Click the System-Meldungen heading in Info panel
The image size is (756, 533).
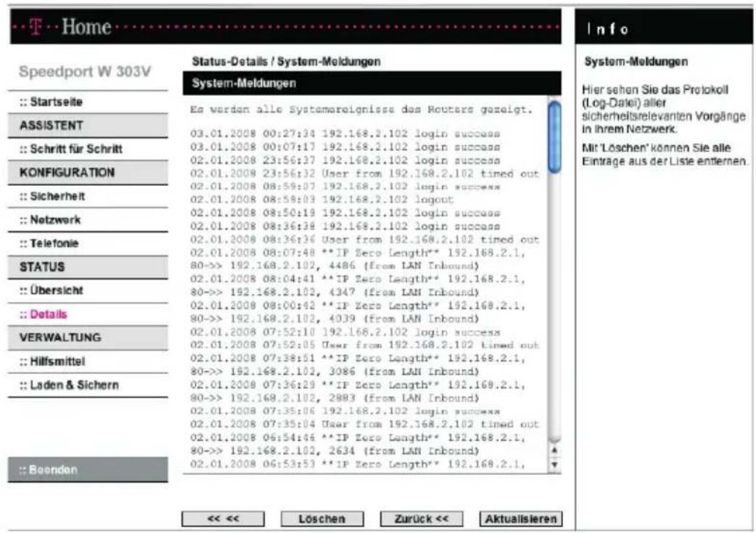point(636,62)
